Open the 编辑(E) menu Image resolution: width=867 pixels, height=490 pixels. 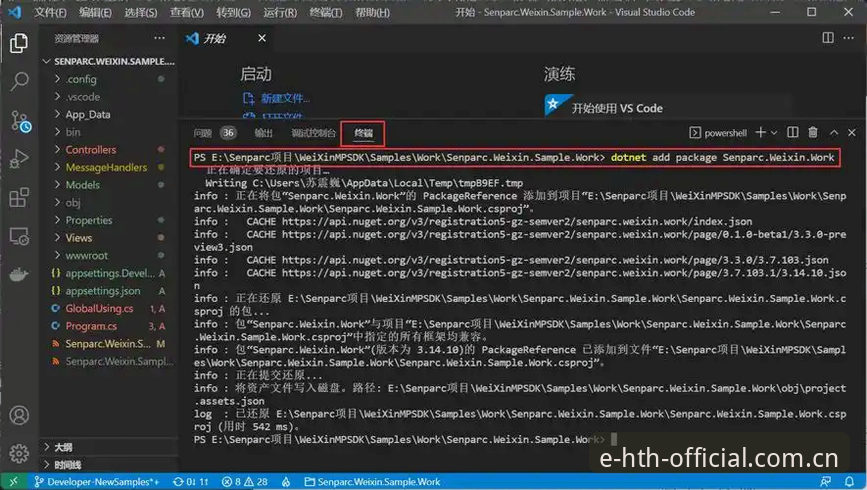(x=95, y=12)
